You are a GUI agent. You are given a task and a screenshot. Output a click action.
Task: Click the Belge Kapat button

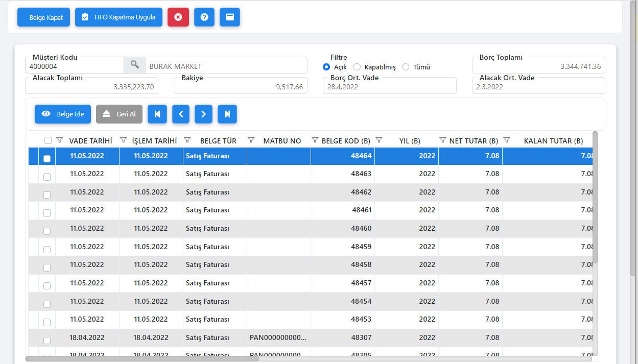(x=43, y=17)
